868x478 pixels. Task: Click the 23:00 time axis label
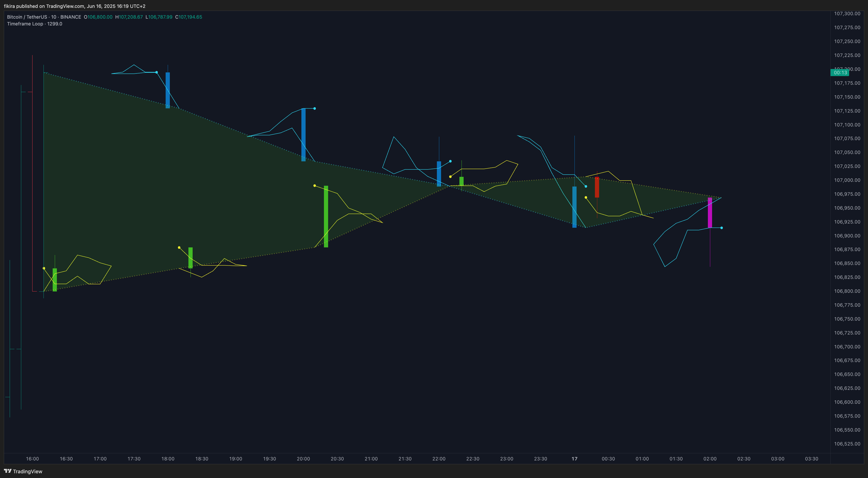(x=507, y=459)
